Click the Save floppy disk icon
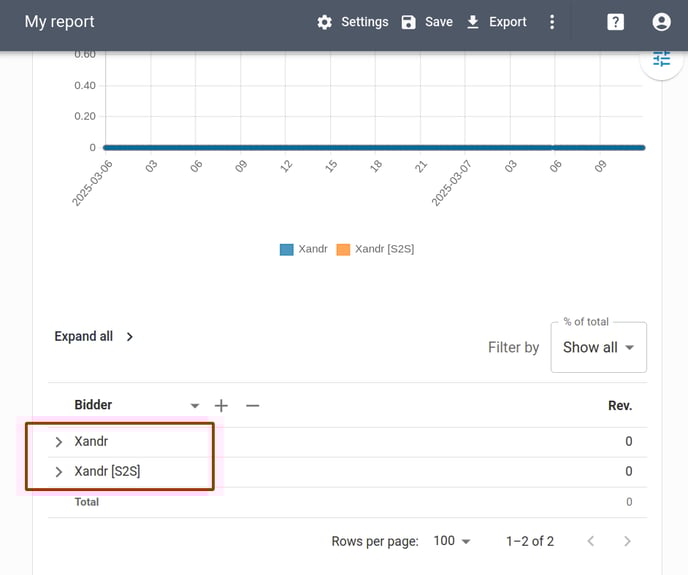The height and width of the screenshot is (575, 688). (x=408, y=22)
